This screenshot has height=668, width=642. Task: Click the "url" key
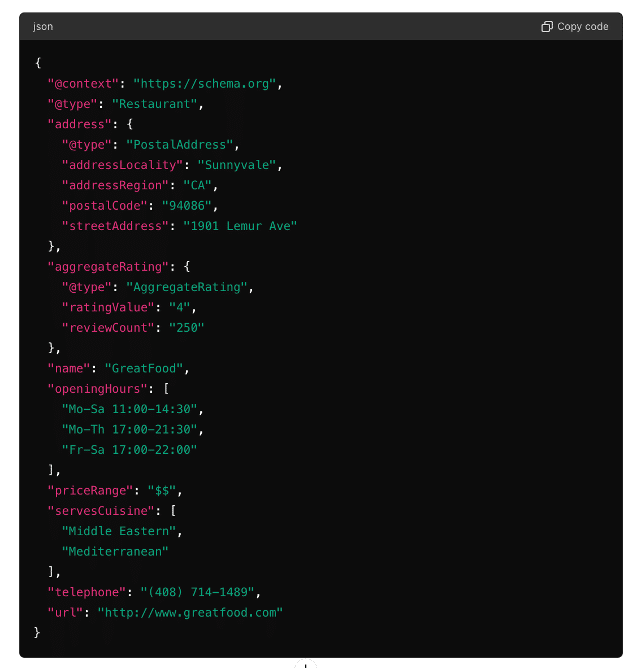pyautogui.click(x=65, y=613)
